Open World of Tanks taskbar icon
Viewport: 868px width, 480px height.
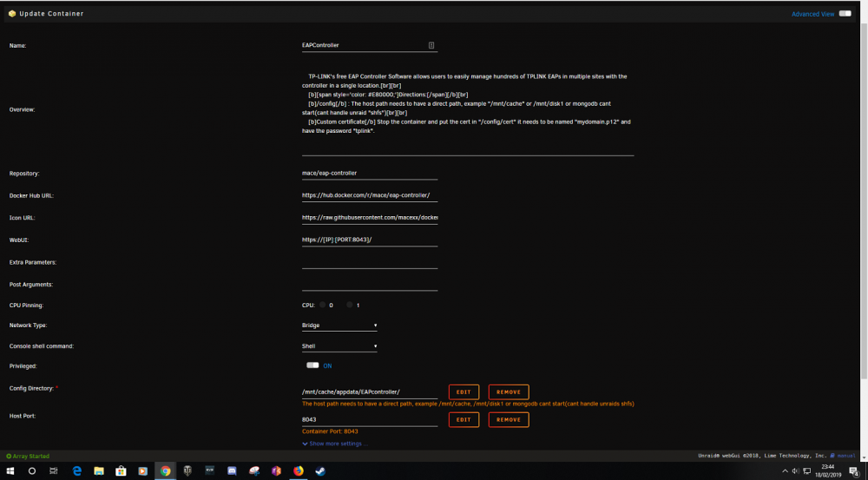coord(187,471)
